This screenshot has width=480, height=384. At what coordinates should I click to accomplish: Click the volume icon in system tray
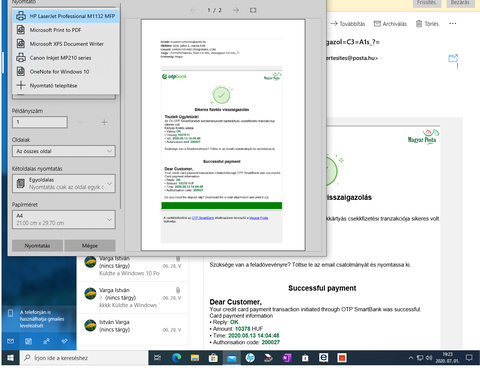click(x=429, y=358)
